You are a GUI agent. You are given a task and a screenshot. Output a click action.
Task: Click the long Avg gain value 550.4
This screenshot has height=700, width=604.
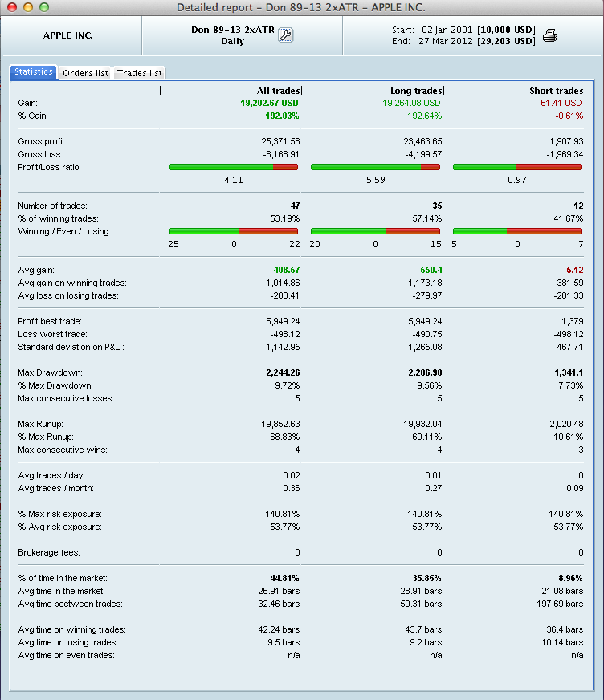coord(431,270)
